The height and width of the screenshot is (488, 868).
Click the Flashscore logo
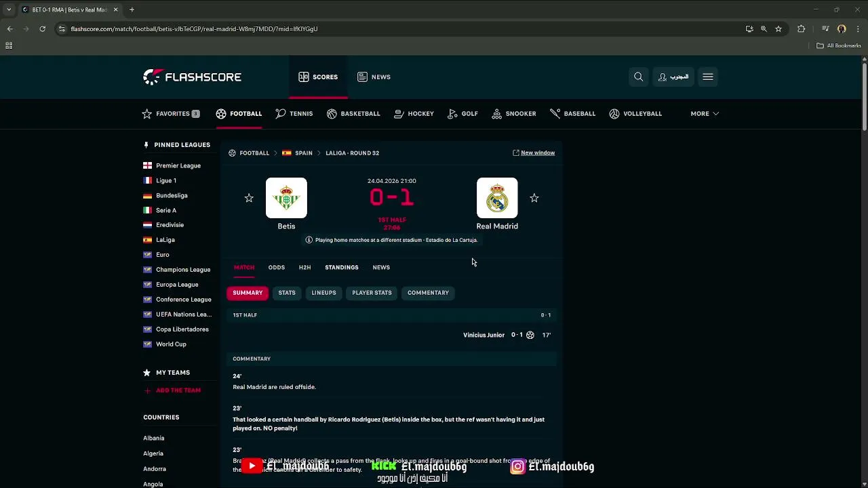[x=192, y=77]
